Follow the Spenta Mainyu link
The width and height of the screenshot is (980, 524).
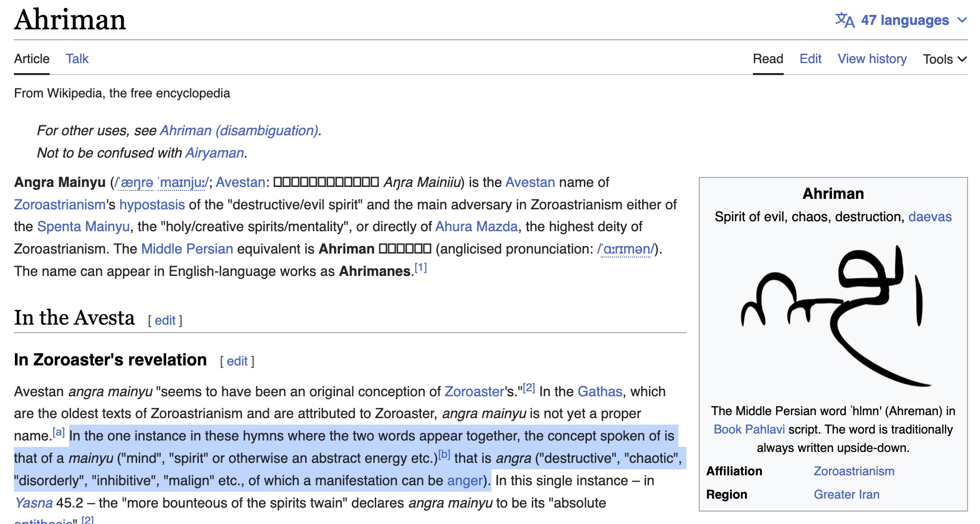[83, 227]
